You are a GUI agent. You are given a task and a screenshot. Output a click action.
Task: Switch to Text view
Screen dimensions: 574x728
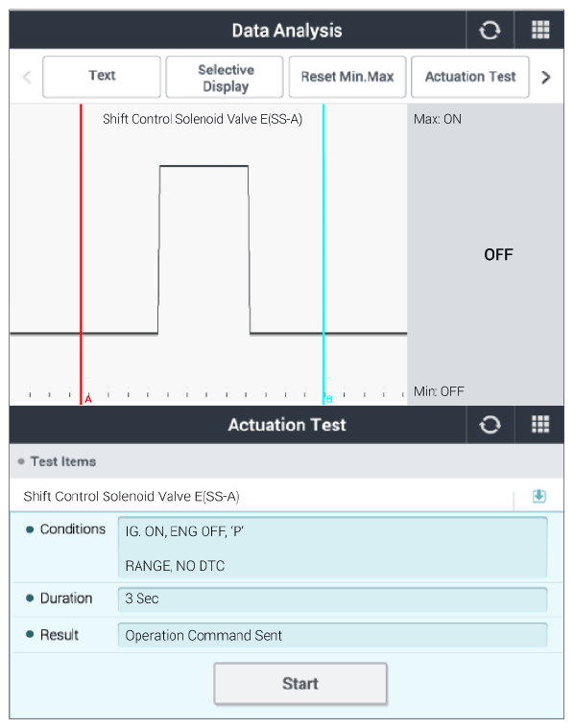click(x=102, y=77)
